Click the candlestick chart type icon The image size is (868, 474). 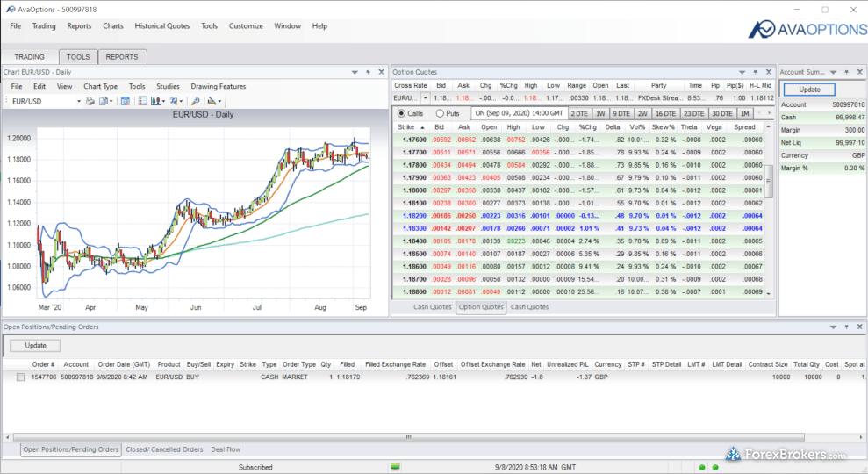[155, 101]
